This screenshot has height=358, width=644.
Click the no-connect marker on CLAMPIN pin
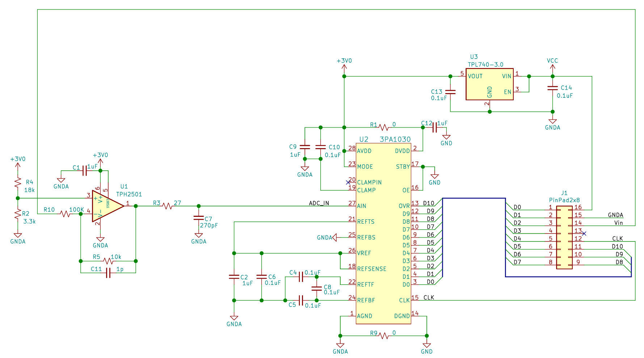[348, 182]
